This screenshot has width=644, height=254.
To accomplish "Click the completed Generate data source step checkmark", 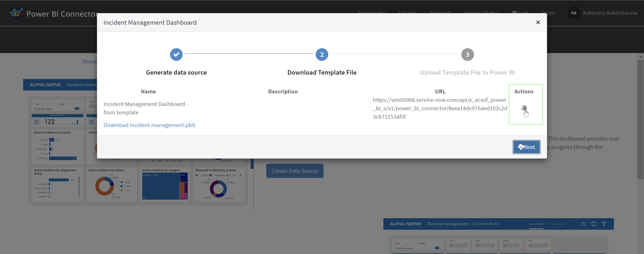I will pos(176,54).
